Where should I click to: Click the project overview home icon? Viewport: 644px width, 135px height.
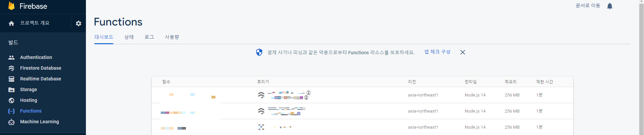tap(11, 23)
